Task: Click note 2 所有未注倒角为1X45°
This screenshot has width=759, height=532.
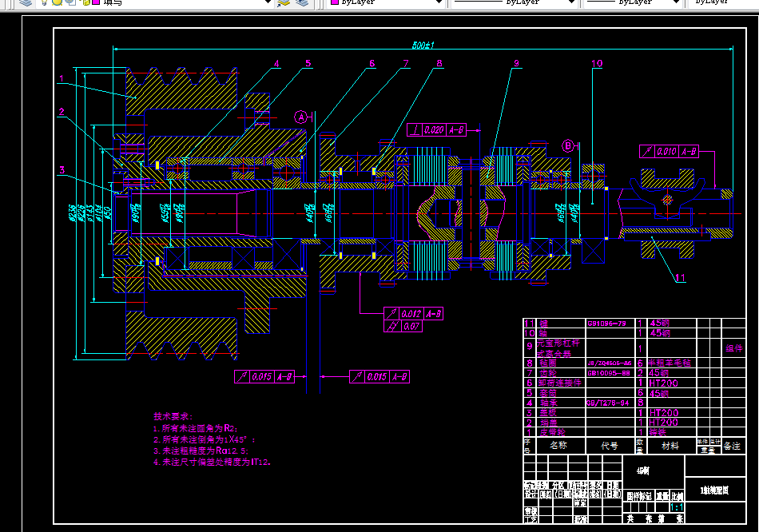Action: [205, 439]
